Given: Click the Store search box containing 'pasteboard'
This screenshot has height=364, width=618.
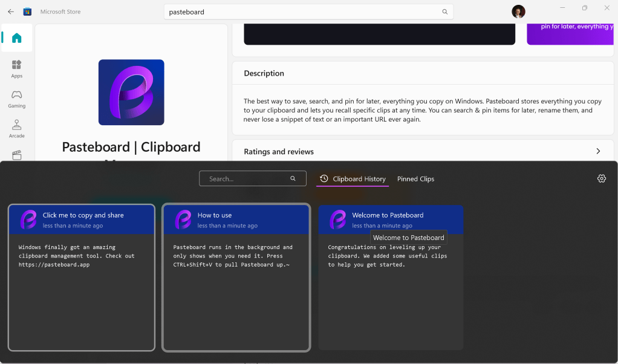Looking at the screenshot, I should [x=308, y=12].
